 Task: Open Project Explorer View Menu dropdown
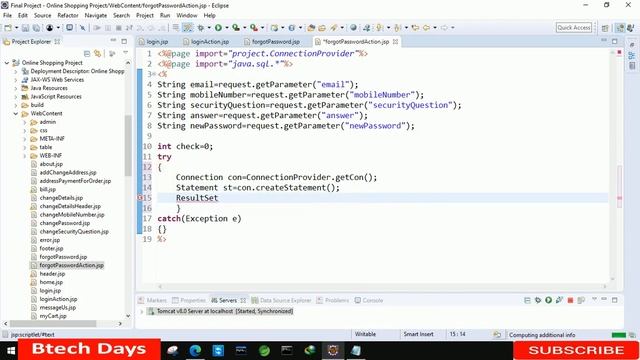[125, 53]
